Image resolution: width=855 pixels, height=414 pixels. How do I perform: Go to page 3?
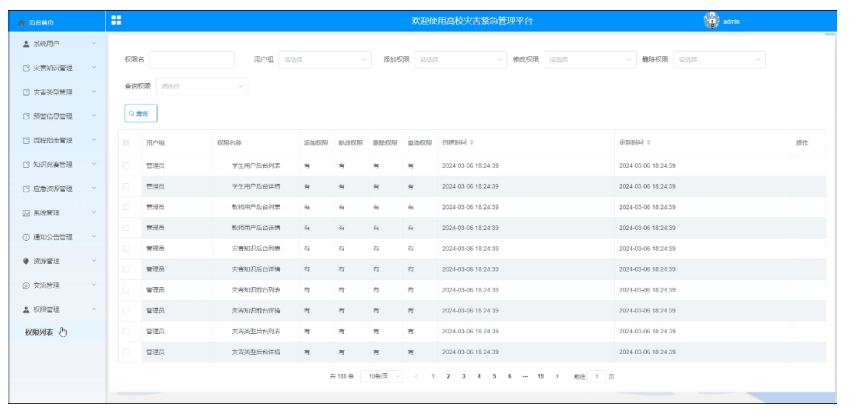pyautogui.click(x=463, y=376)
